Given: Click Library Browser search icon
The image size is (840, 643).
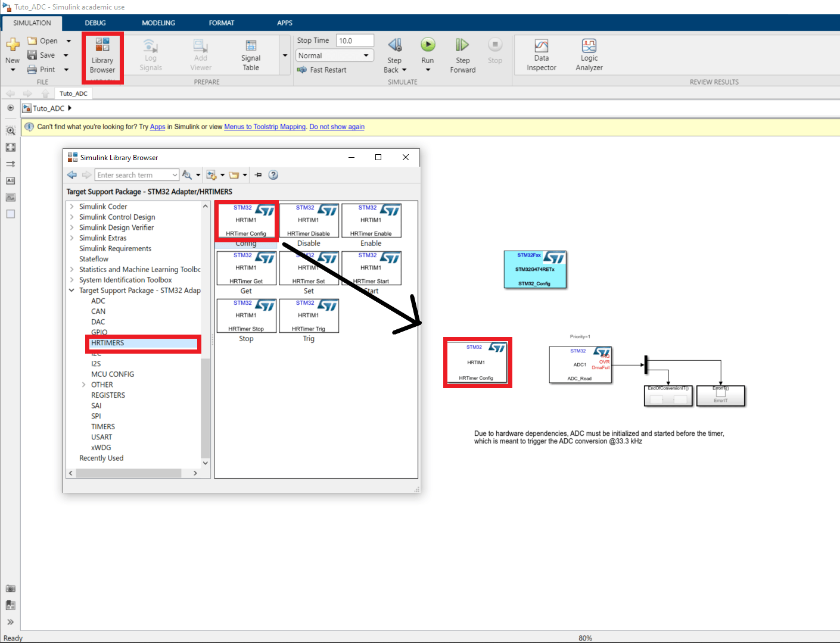Looking at the screenshot, I should tap(187, 174).
